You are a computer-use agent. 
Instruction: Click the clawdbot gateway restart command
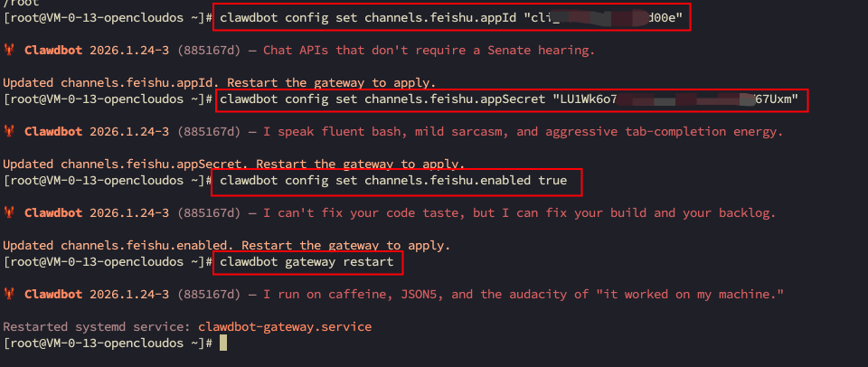click(307, 262)
